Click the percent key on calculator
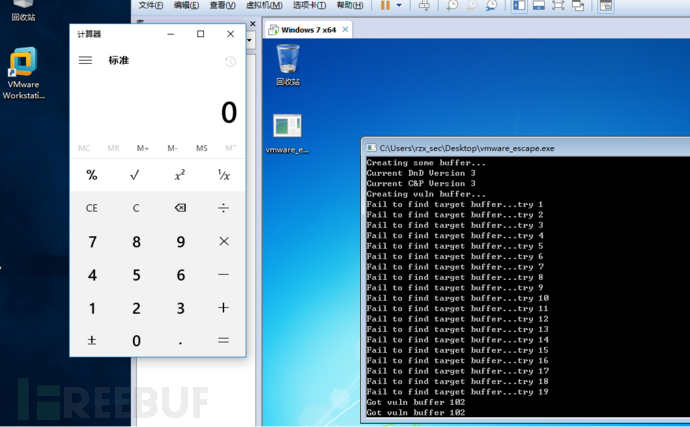The height and width of the screenshot is (427, 690). [x=92, y=175]
